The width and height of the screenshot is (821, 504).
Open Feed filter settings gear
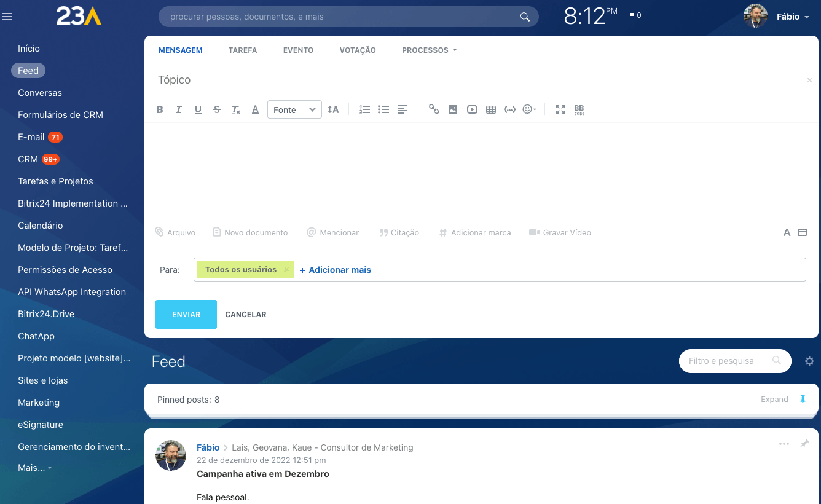pyautogui.click(x=809, y=361)
